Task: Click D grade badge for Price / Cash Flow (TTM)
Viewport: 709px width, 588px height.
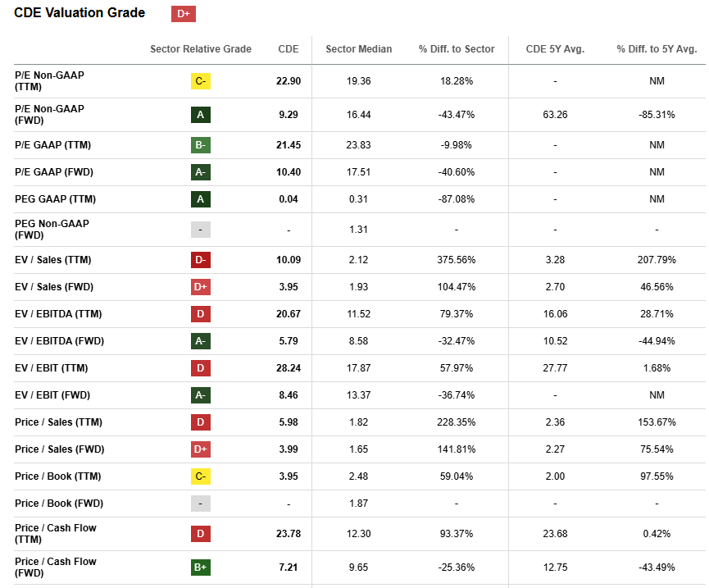Action: coord(200,534)
